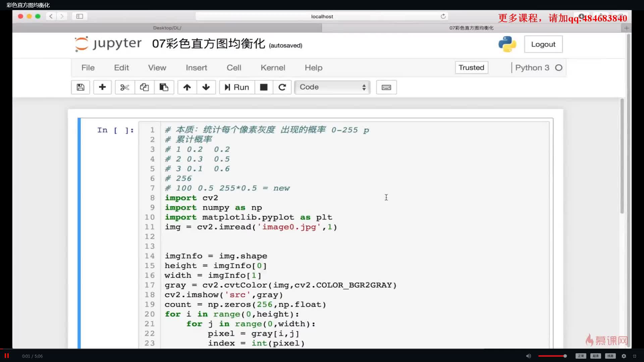
Task: Click the line height = imgInfo[0]
Action: point(216,265)
